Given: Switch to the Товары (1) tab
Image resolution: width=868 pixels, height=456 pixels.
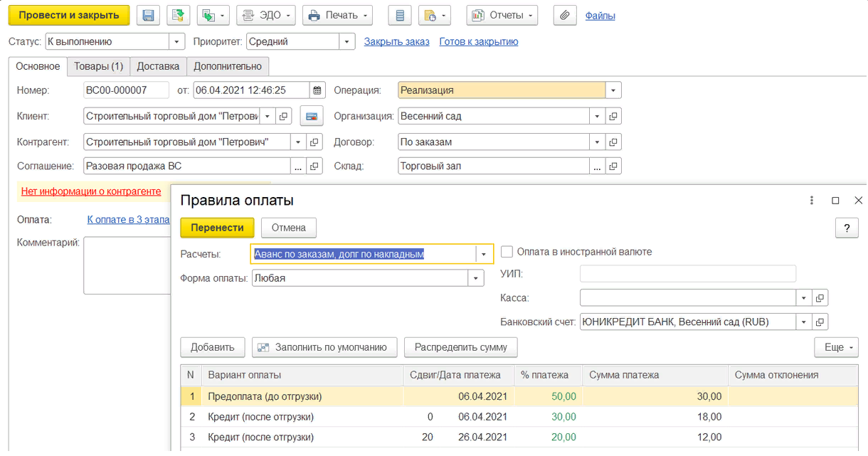Looking at the screenshot, I should (x=98, y=66).
